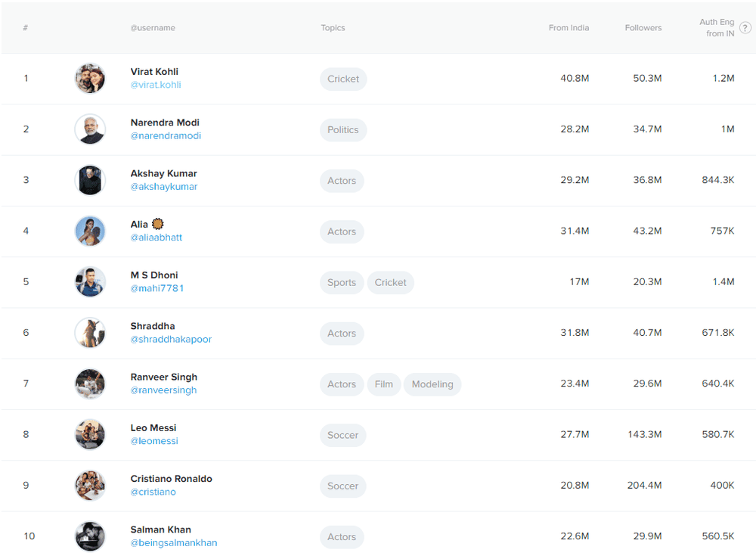Select the Cricket tag in Virat Kohli's row
Viewport: 756px width, 559px height.
click(x=343, y=79)
